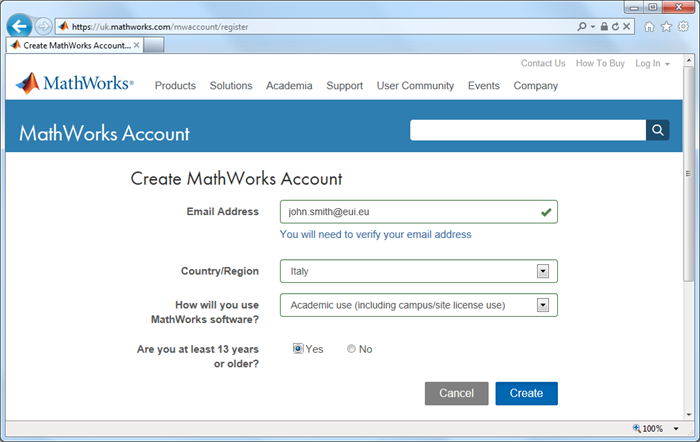Open browser Home page icon

649,27
